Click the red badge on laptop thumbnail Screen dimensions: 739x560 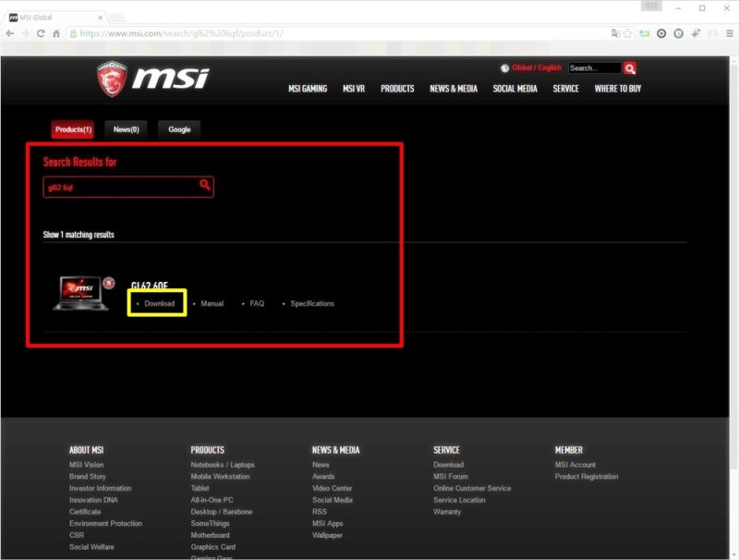click(109, 283)
